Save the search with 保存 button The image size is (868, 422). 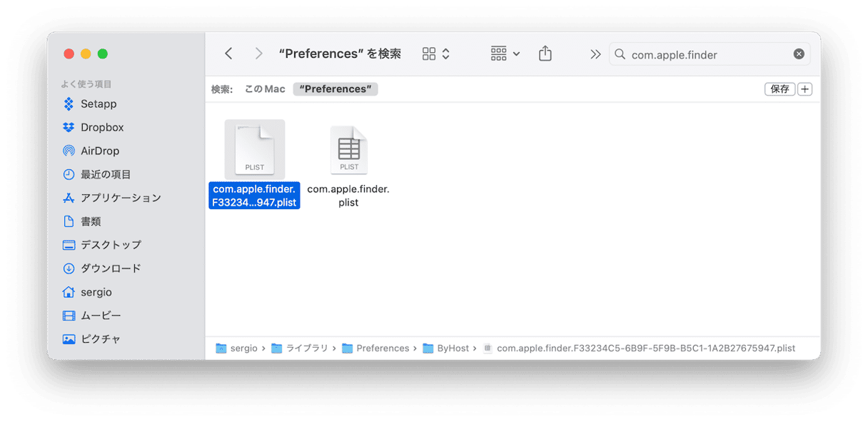(779, 89)
